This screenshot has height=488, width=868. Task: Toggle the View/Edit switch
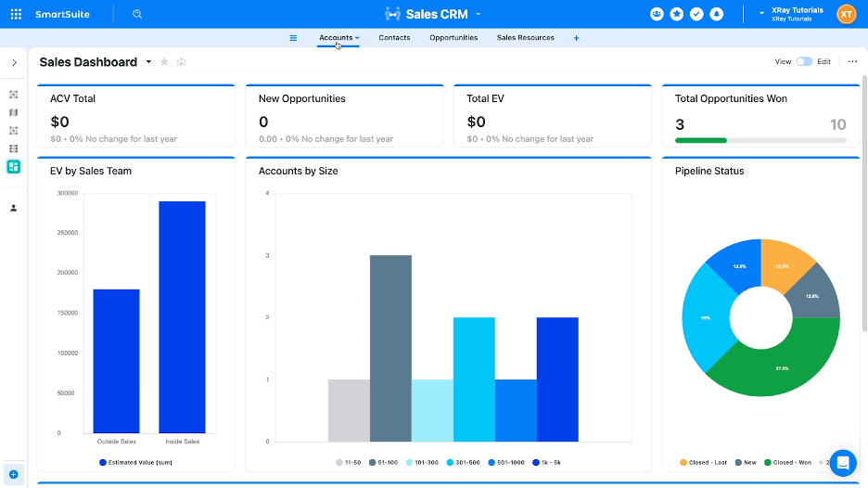tap(804, 61)
